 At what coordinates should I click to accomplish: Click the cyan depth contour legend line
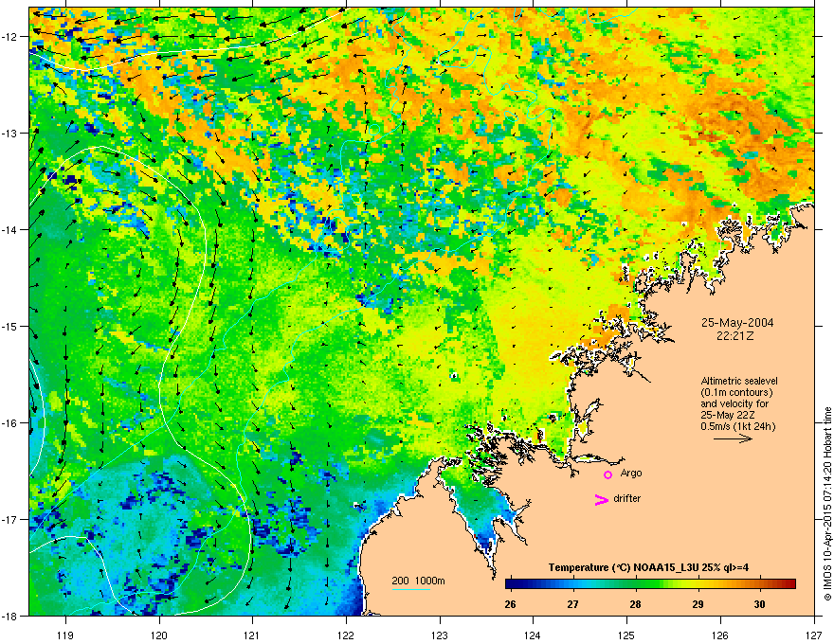[x=411, y=589]
